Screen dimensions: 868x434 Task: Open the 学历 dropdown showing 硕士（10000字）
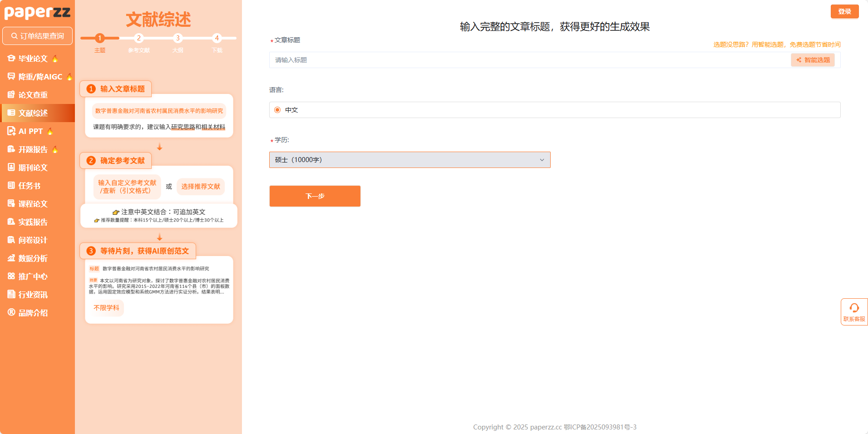click(x=409, y=160)
